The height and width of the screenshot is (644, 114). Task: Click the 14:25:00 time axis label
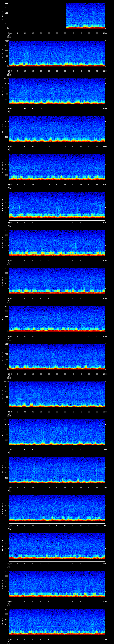pos(9,639)
